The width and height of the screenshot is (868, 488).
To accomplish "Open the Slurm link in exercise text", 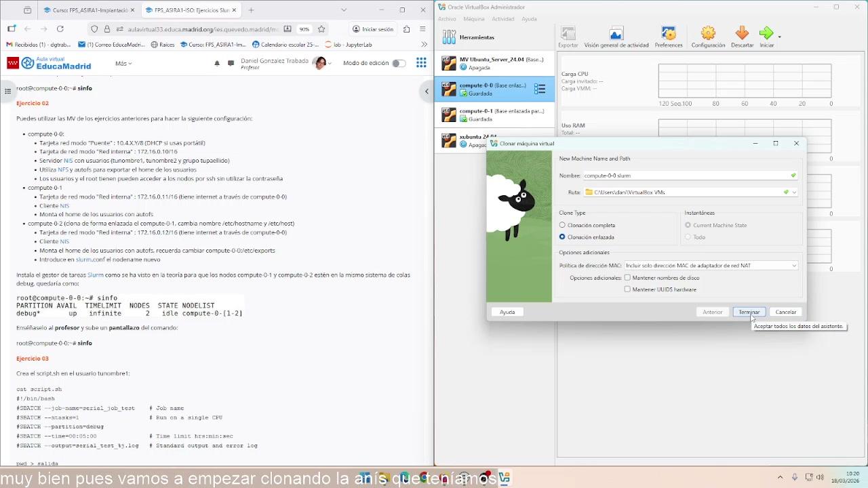I will (x=96, y=275).
